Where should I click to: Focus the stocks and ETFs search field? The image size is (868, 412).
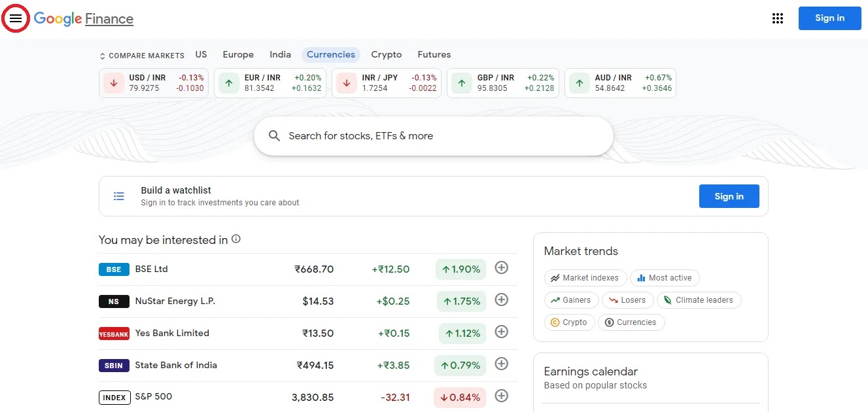pyautogui.click(x=434, y=136)
